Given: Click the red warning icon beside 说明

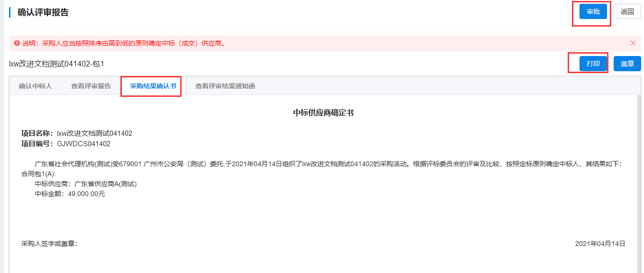Looking at the screenshot, I should [17, 43].
